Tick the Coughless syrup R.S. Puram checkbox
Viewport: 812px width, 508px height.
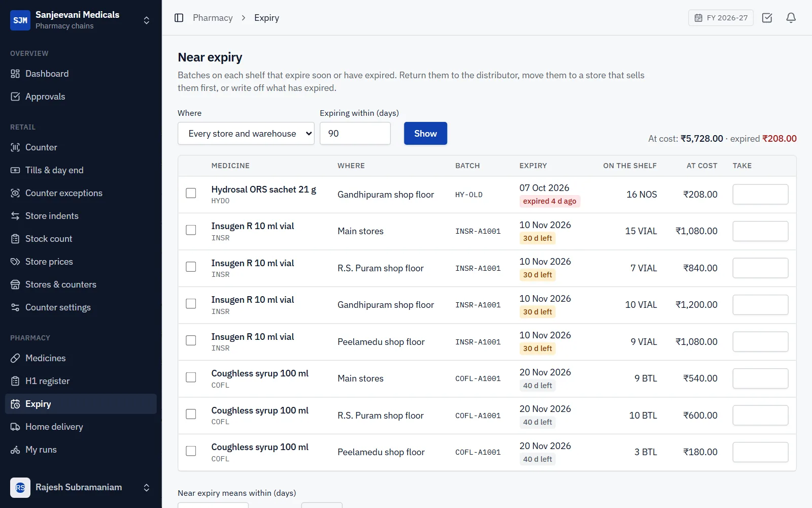click(x=191, y=414)
